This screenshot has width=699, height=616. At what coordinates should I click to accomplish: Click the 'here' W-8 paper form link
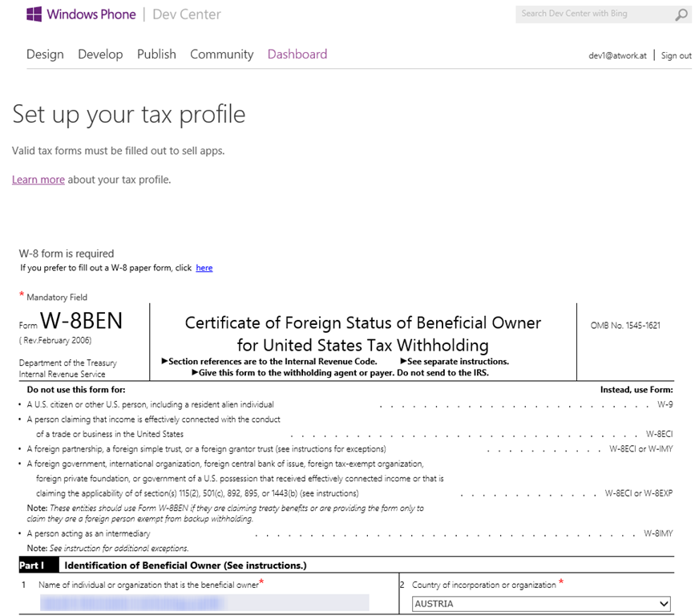[204, 268]
